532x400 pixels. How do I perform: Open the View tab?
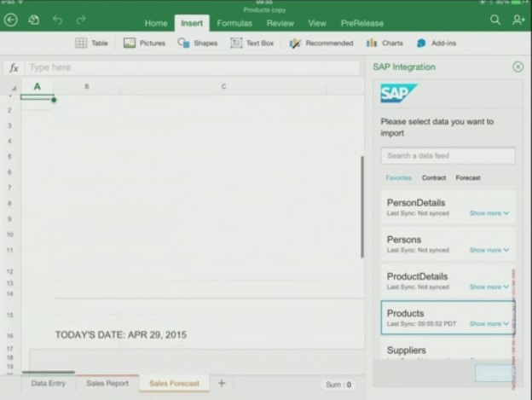(317, 23)
